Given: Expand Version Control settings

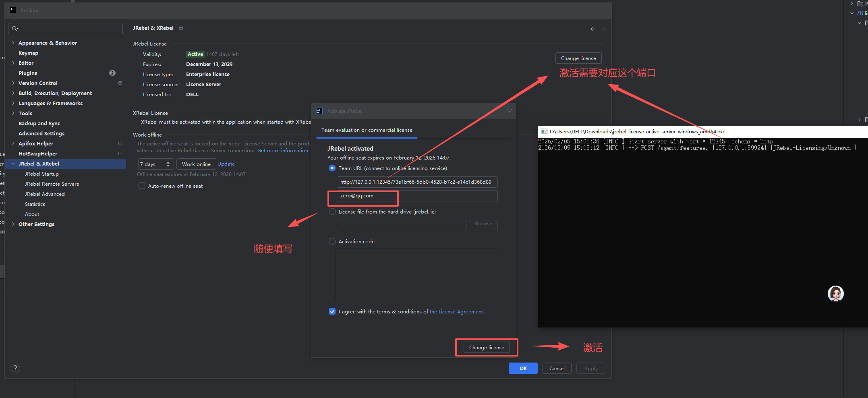Looking at the screenshot, I should (13, 83).
